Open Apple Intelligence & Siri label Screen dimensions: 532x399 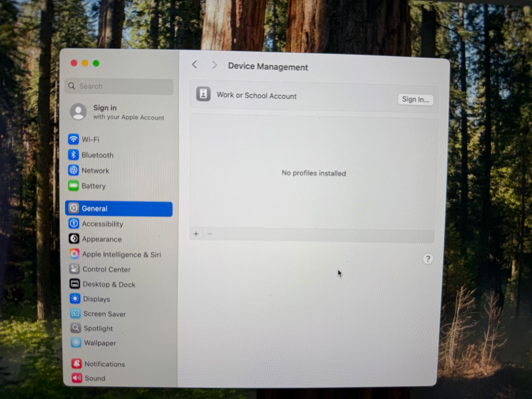pos(122,255)
